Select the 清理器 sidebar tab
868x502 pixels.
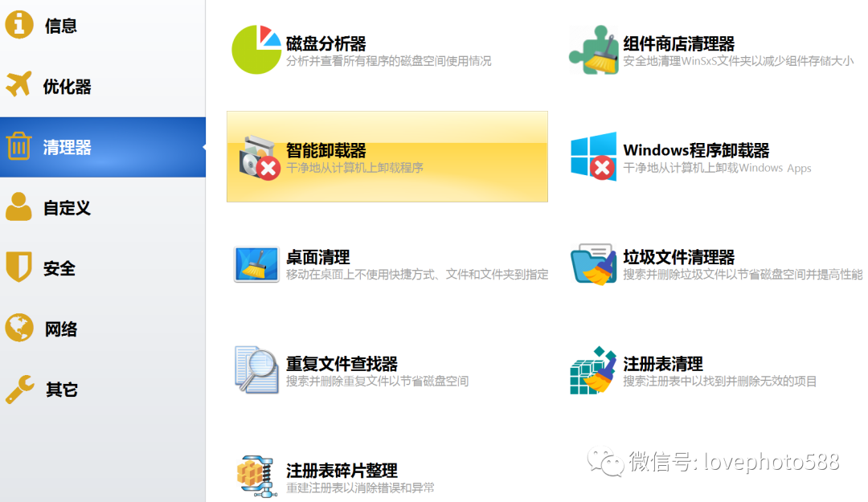point(67,147)
